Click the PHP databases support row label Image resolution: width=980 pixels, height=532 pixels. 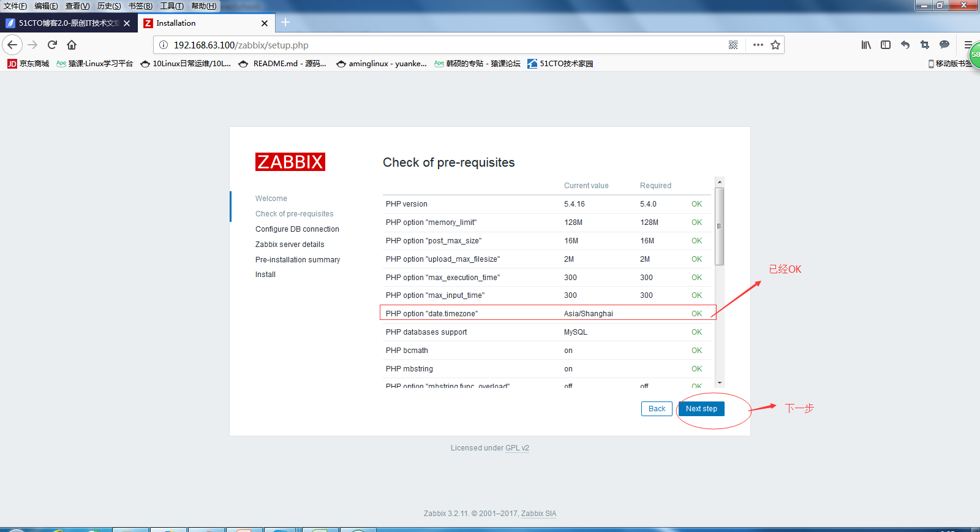pyautogui.click(x=426, y=332)
